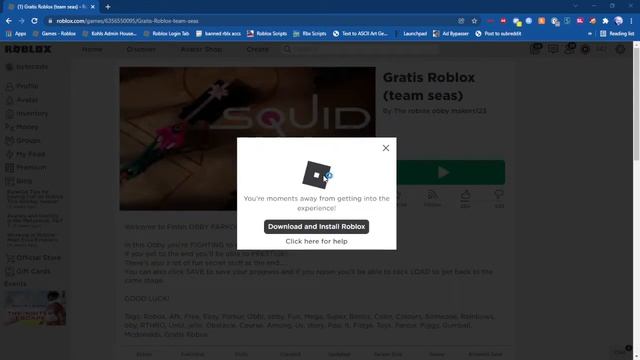Open a new tab with plus button

pos(108,7)
